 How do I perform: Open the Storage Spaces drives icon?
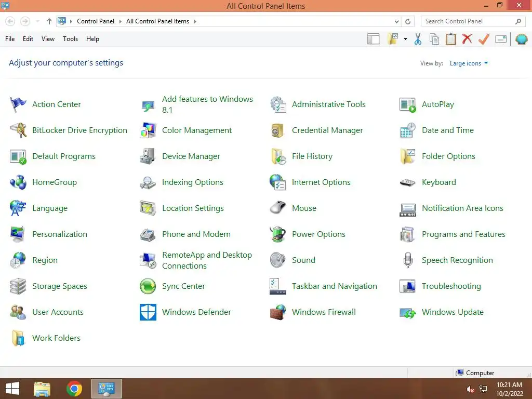point(18,286)
